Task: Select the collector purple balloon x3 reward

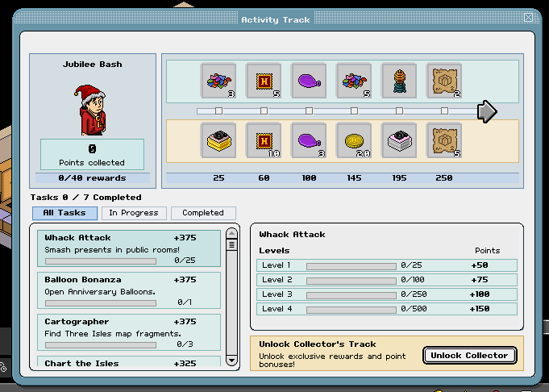Action: (x=309, y=140)
